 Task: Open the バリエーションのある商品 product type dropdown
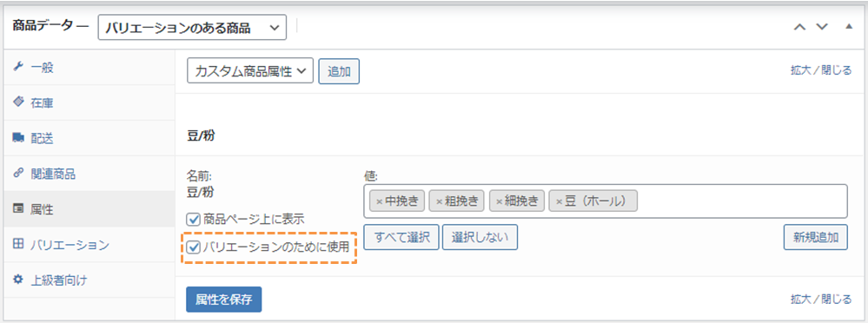(x=192, y=28)
